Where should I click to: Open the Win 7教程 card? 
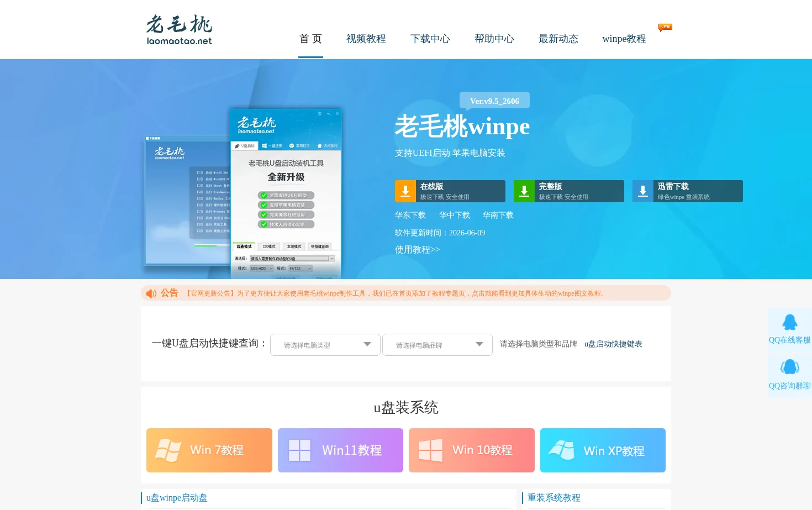pyautogui.click(x=209, y=450)
